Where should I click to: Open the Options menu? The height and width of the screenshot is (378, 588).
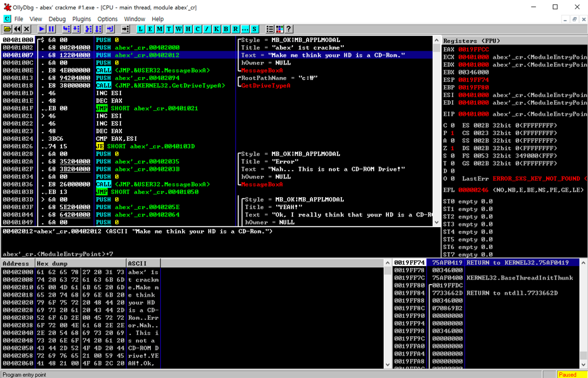pos(107,19)
